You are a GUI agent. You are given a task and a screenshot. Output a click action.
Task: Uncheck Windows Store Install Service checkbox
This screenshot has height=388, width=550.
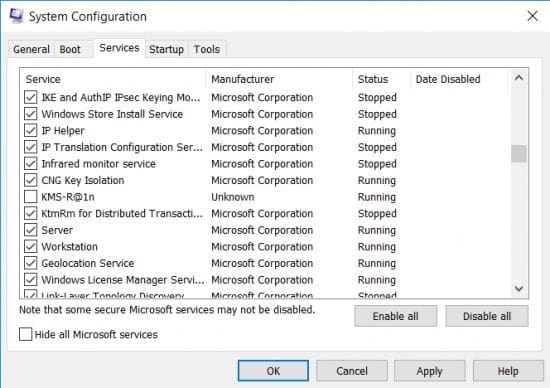[31, 114]
